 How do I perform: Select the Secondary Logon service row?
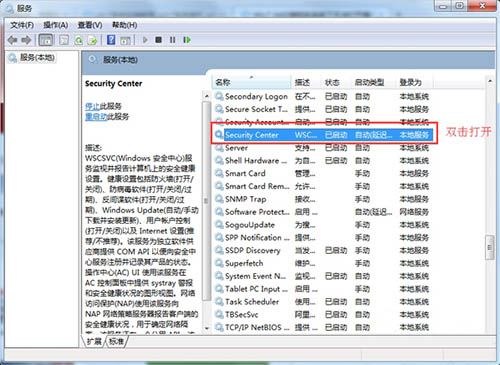pyautogui.click(x=323, y=97)
